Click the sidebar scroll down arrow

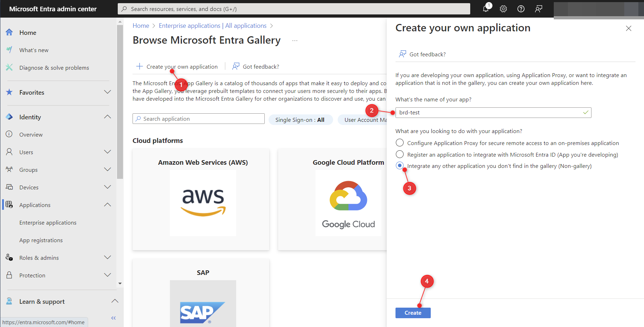(x=120, y=283)
